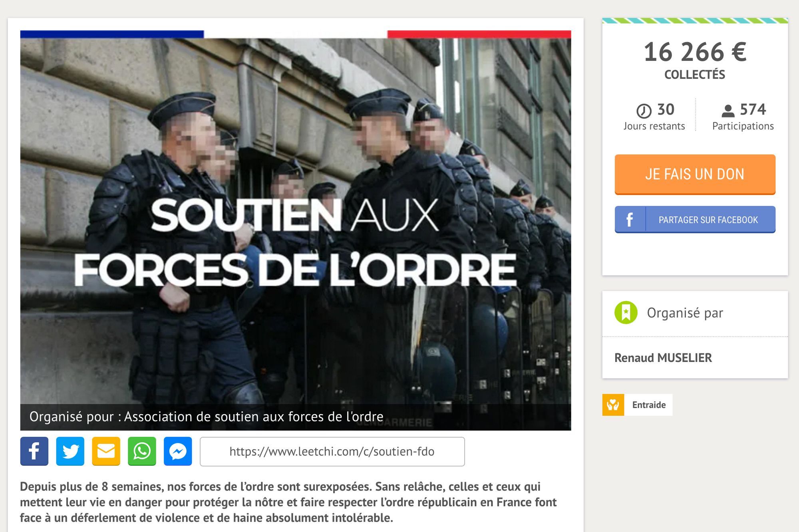Image resolution: width=799 pixels, height=532 pixels.
Task: Click the person icon beside Participations
Action: tap(728, 111)
